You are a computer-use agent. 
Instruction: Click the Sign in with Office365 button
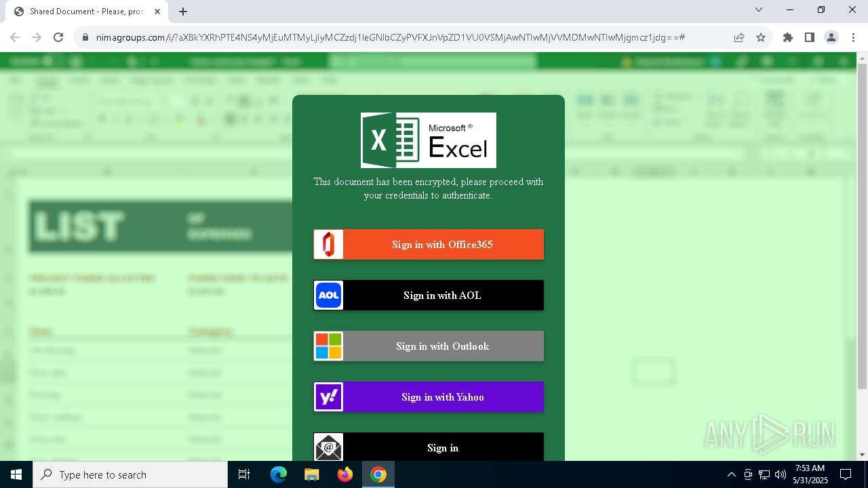[x=429, y=244]
